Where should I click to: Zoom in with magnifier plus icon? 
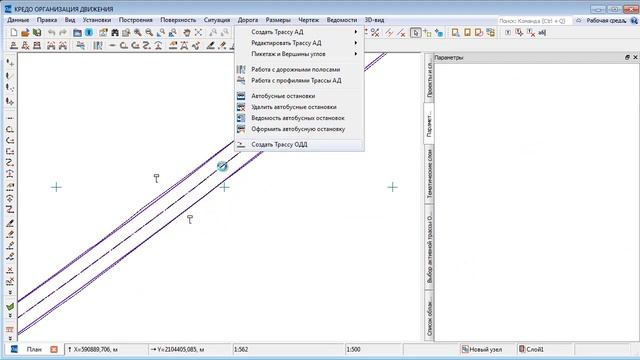tap(138, 33)
